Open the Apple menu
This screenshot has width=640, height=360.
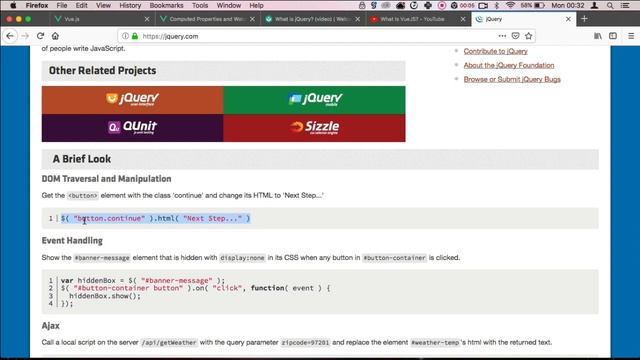tap(13, 5)
